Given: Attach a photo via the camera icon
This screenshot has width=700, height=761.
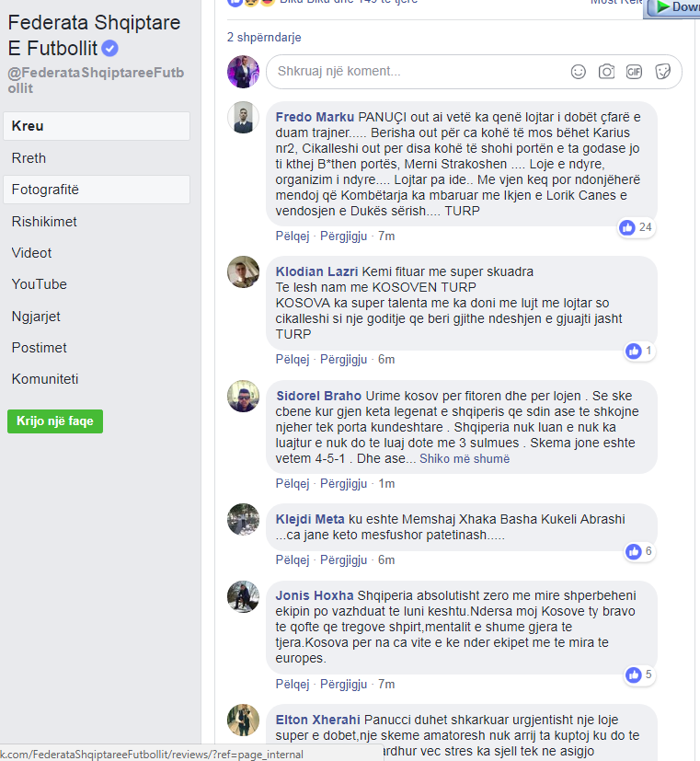Looking at the screenshot, I should click(606, 72).
